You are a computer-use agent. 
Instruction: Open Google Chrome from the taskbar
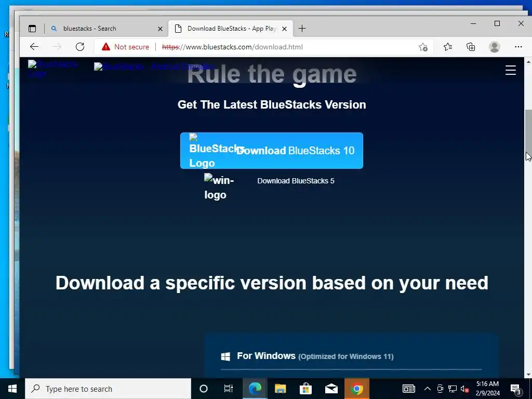click(x=356, y=389)
